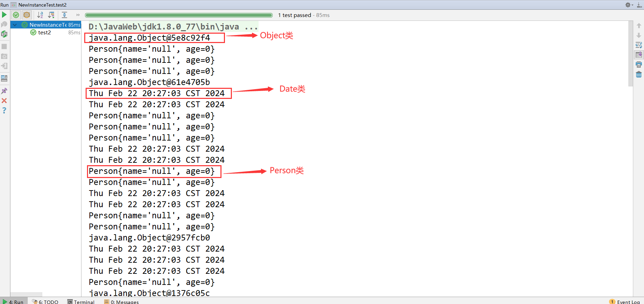Screen dimensions: 644x304
Task: Open the 6: TODO tool tab
Action: point(45,302)
